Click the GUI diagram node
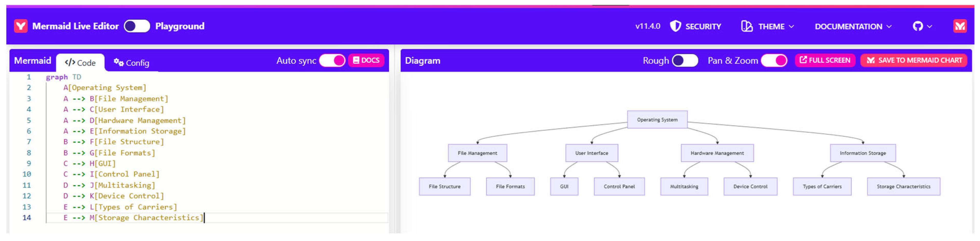The width and height of the screenshot is (980, 241). [564, 186]
